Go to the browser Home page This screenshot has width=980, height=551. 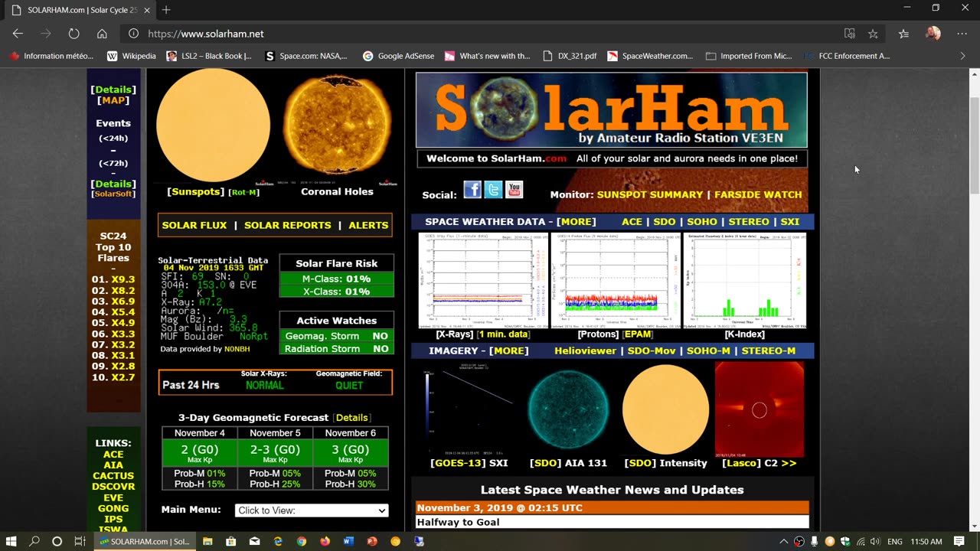tap(102, 34)
